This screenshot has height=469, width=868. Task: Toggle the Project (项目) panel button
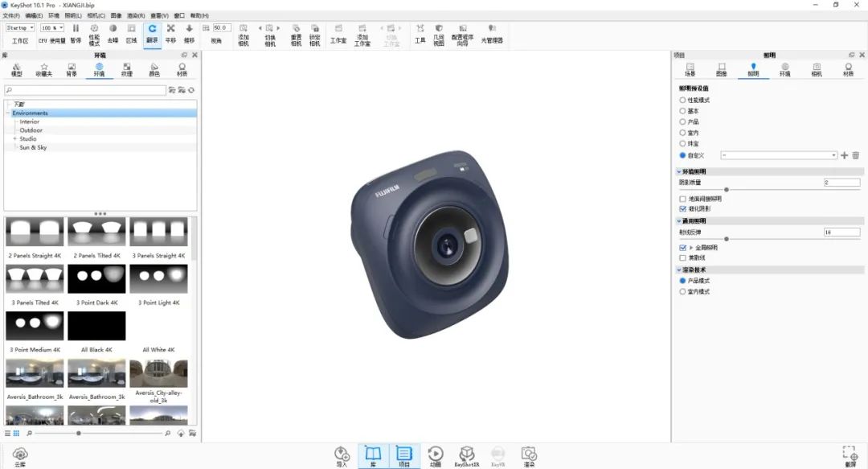404,457
